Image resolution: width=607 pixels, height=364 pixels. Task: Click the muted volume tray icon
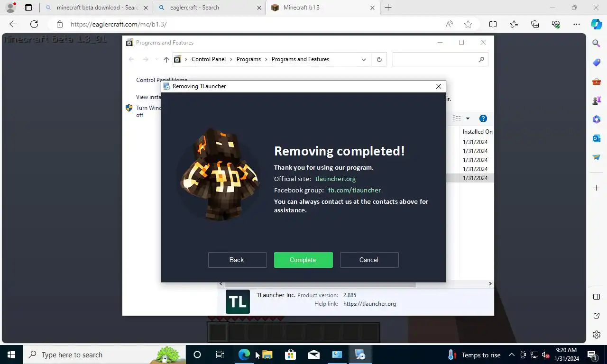point(545,355)
